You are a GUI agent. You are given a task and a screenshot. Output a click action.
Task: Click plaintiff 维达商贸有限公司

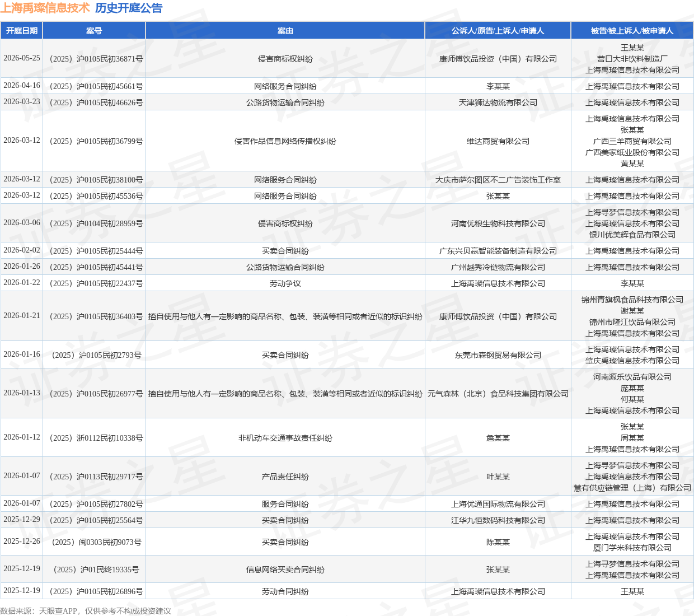498,141
